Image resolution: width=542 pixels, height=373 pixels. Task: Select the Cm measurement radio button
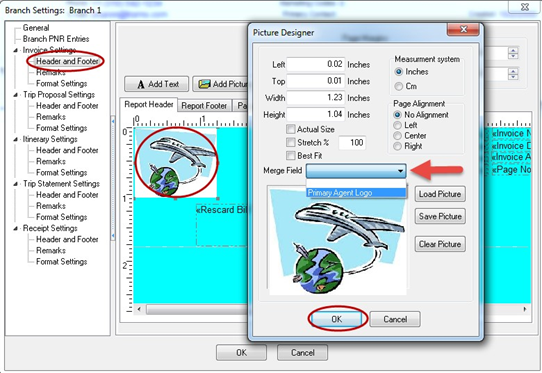(x=399, y=86)
